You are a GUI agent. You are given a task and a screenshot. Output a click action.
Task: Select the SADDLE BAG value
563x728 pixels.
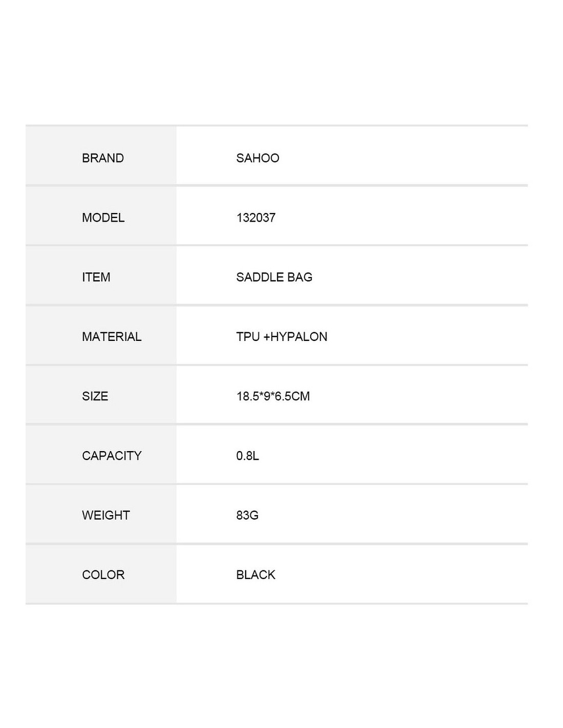pyautogui.click(x=274, y=277)
